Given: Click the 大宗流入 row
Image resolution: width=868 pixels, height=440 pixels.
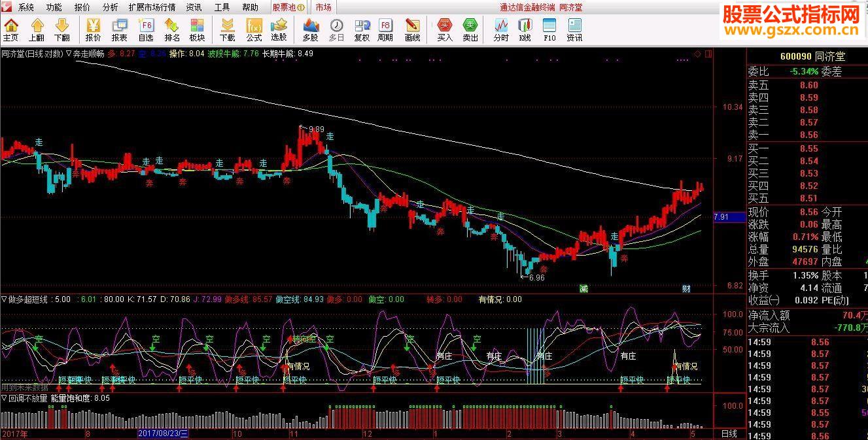Looking at the screenshot, I should click(x=808, y=328).
